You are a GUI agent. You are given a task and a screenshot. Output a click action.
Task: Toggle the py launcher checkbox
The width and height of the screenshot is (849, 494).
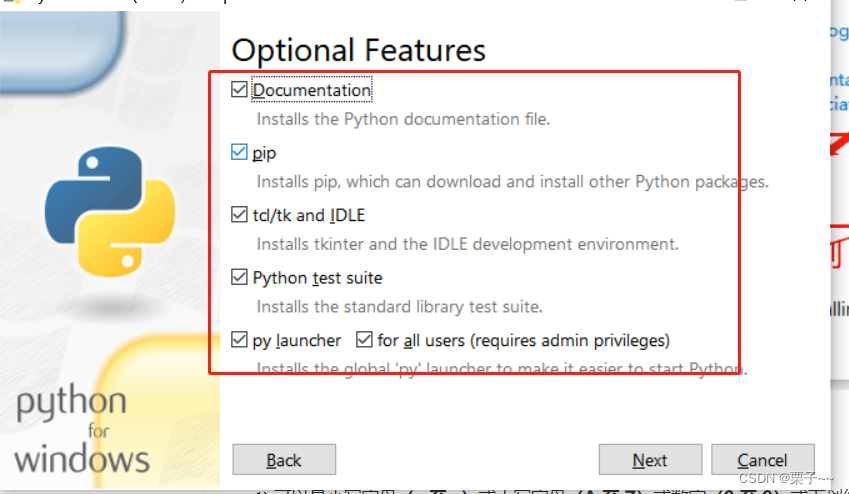click(x=239, y=340)
